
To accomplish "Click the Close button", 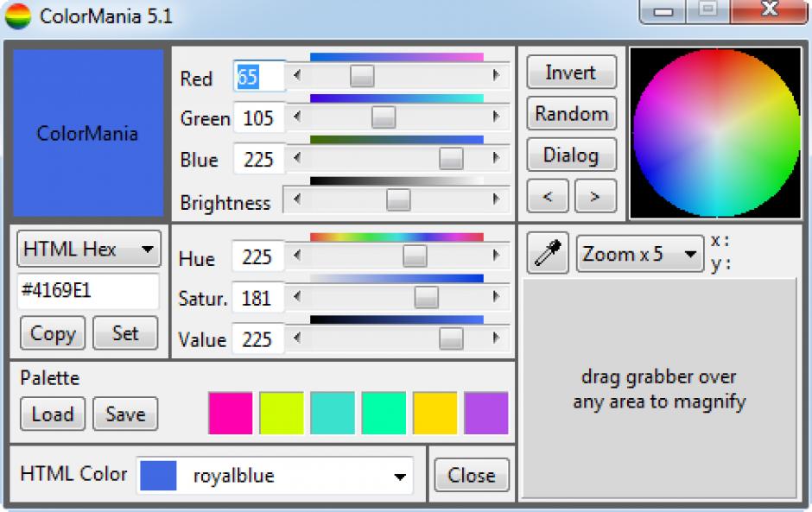I will (x=472, y=475).
